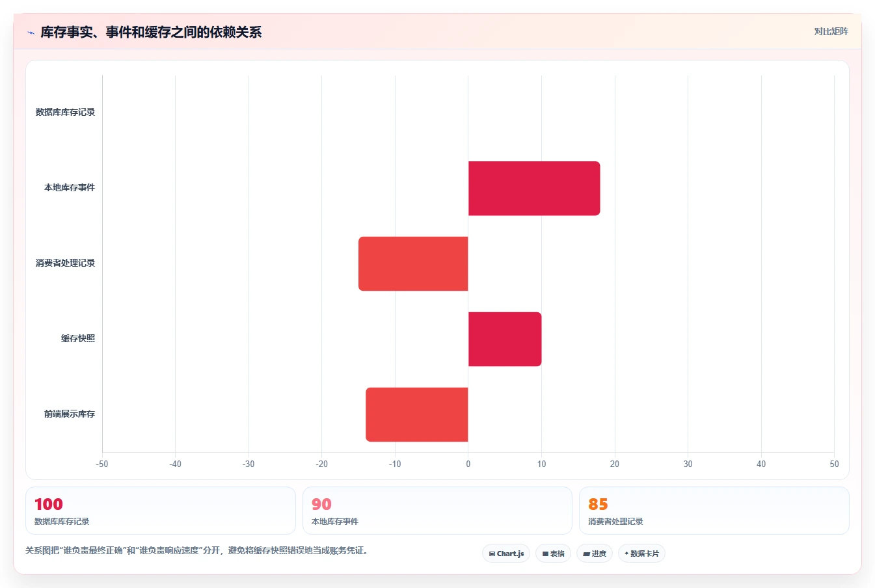Click the 数据卡片 tag chip
Viewport: 875px width, 588px height.
pyautogui.click(x=641, y=554)
